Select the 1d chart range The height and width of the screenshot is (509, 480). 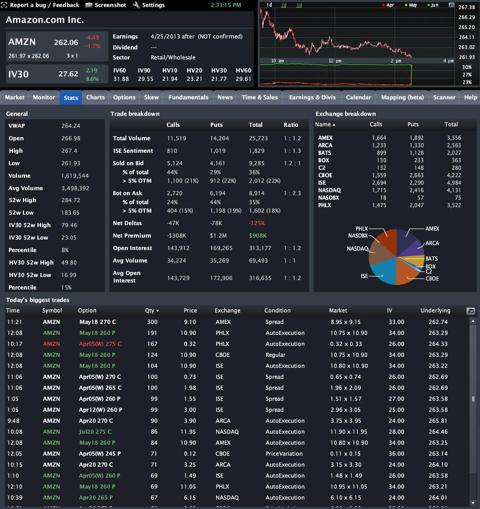tap(269, 5)
